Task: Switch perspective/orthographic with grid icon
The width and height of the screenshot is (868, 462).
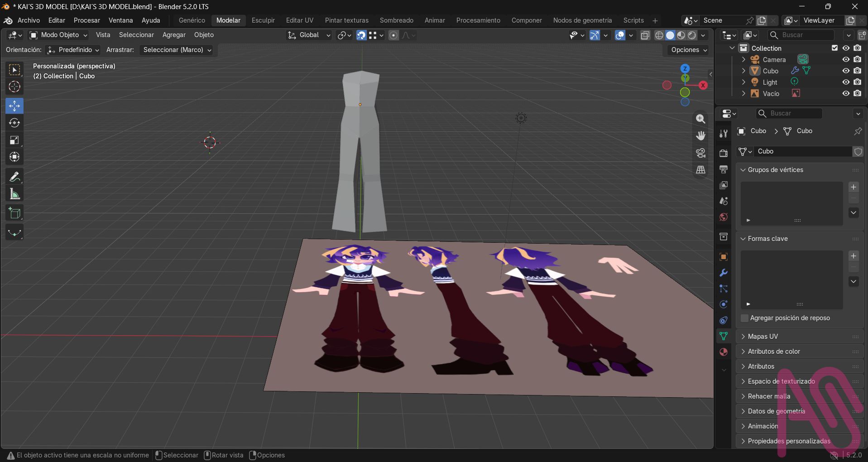Action: point(700,170)
